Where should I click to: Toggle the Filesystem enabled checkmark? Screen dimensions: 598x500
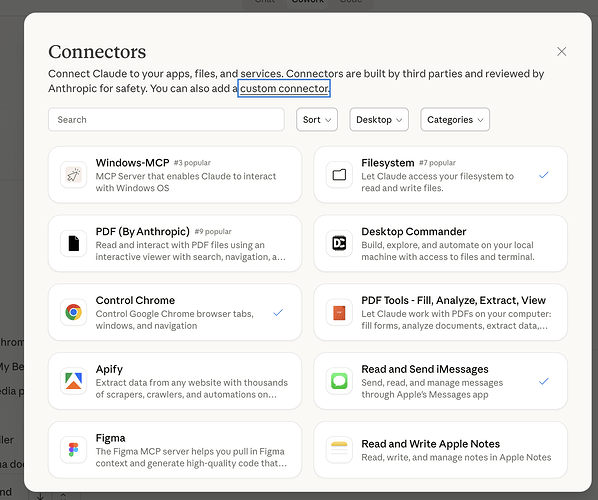543,175
